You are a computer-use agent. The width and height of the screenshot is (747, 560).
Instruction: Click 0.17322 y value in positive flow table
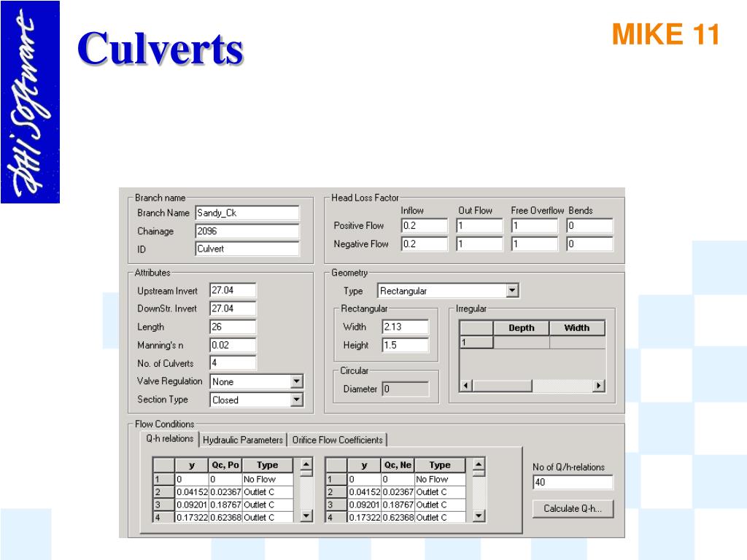coord(192,517)
